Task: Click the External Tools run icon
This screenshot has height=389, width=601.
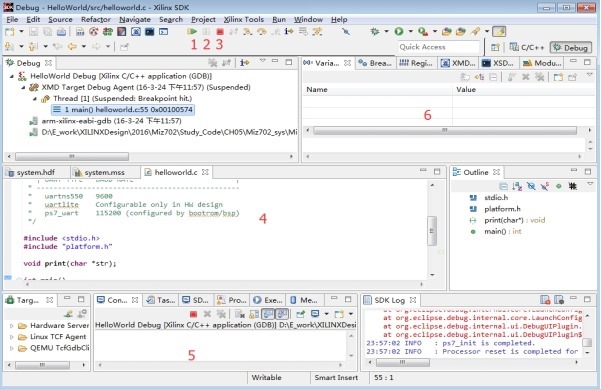Action: coord(423,31)
